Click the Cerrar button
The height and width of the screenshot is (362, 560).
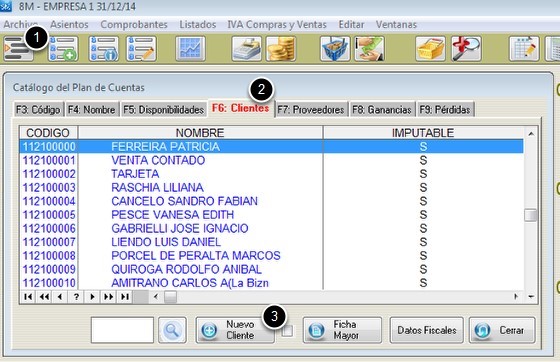coord(502,330)
